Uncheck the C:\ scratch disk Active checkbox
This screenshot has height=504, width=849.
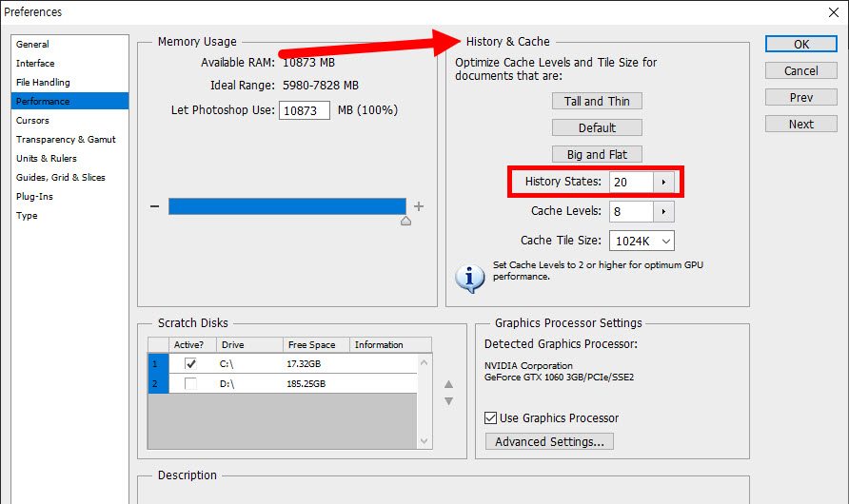pos(190,363)
